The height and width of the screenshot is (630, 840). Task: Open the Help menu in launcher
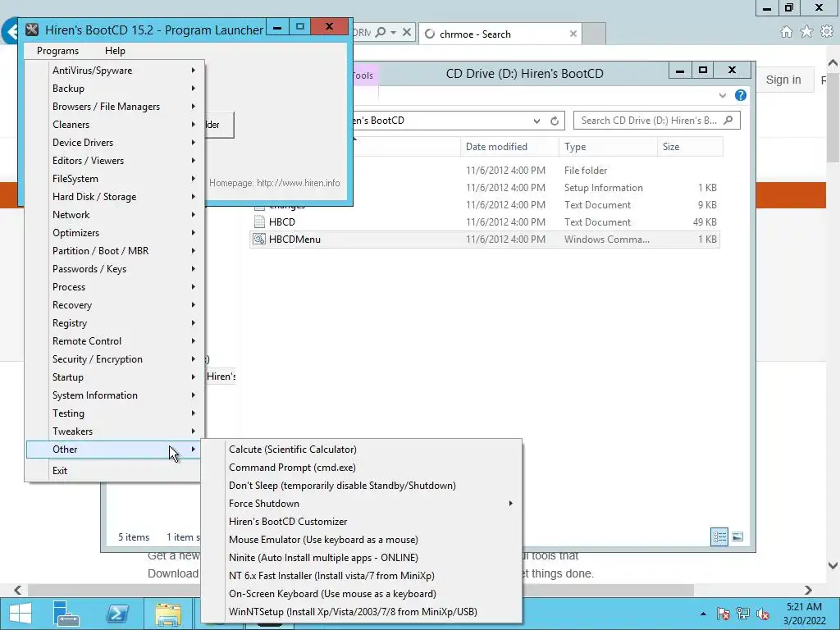[115, 51]
